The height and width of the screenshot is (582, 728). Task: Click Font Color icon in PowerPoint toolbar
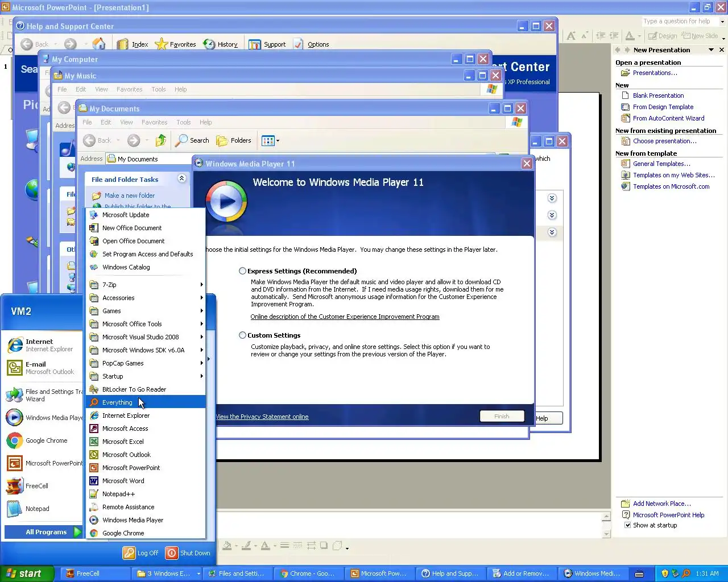[630, 35]
